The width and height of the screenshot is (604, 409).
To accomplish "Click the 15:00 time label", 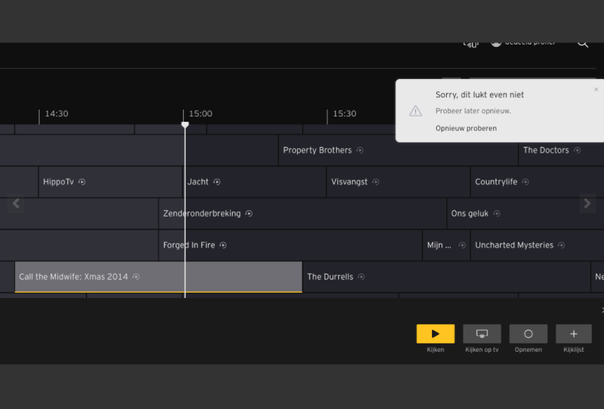I will coord(201,114).
